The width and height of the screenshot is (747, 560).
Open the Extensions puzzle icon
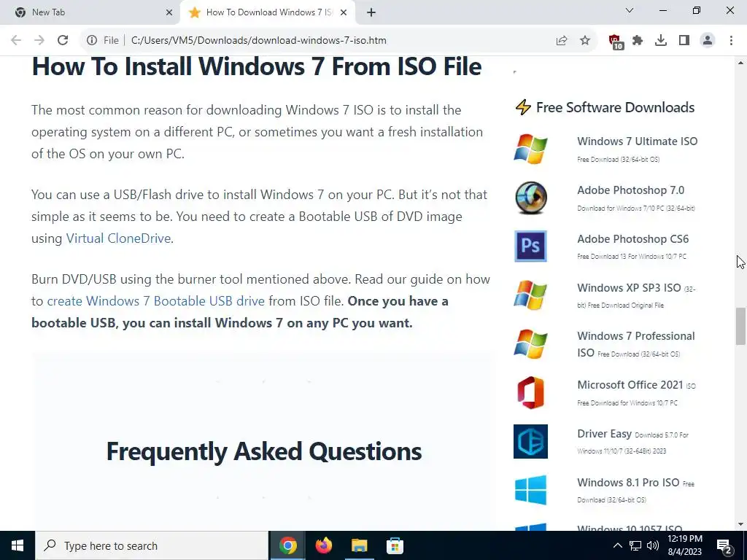pyautogui.click(x=638, y=41)
